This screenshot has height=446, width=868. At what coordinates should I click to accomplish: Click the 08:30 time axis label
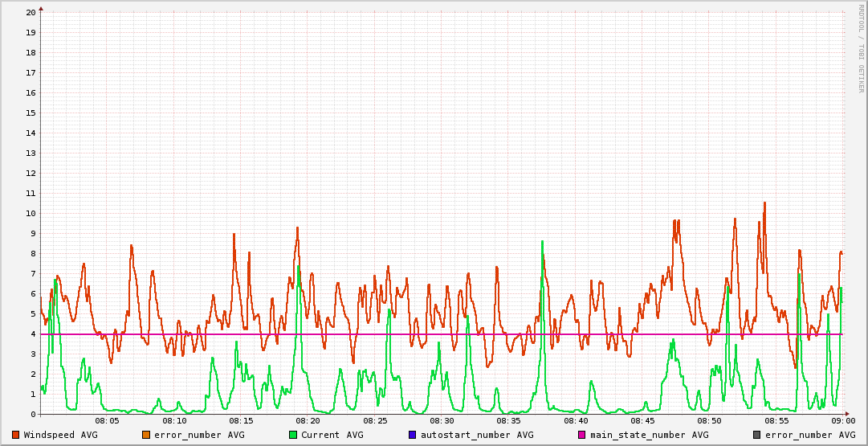[442, 421]
